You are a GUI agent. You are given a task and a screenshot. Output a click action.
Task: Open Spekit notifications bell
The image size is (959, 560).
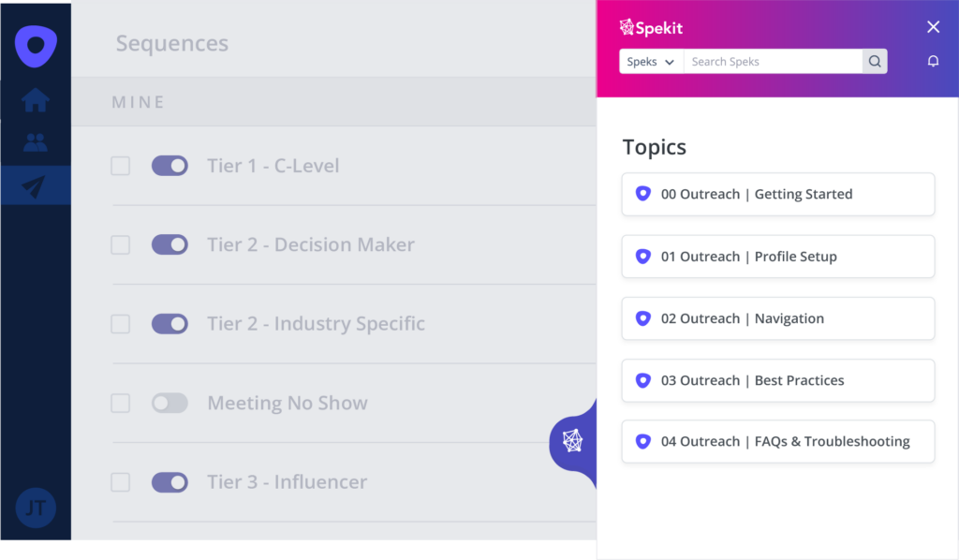933,62
